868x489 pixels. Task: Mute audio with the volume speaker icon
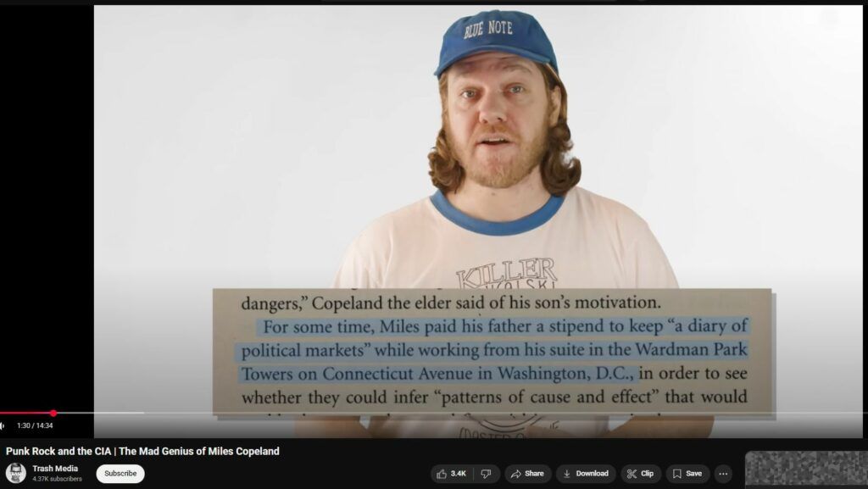pyautogui.click(x=3, y=425)
